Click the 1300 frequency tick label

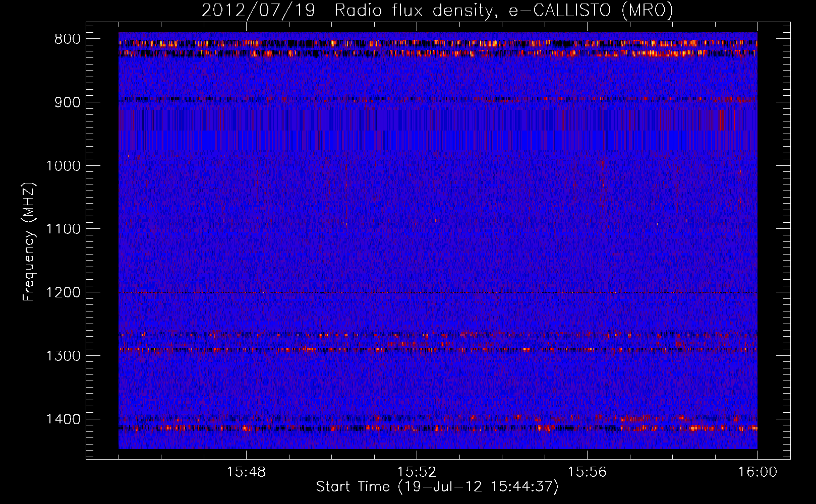(x=63, y=356)
